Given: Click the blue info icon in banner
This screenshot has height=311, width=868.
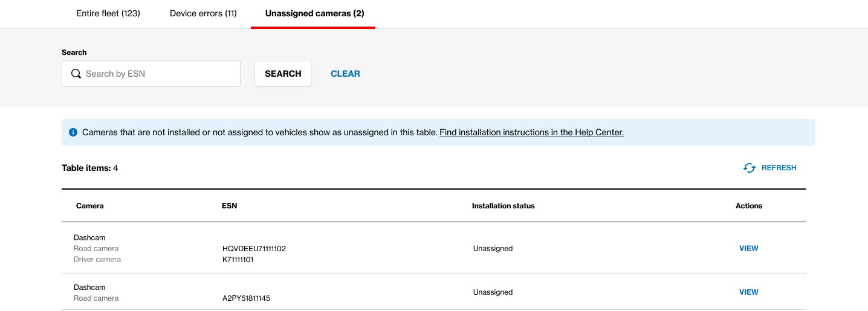Looking at the screenshot, I should pos(73,132).
